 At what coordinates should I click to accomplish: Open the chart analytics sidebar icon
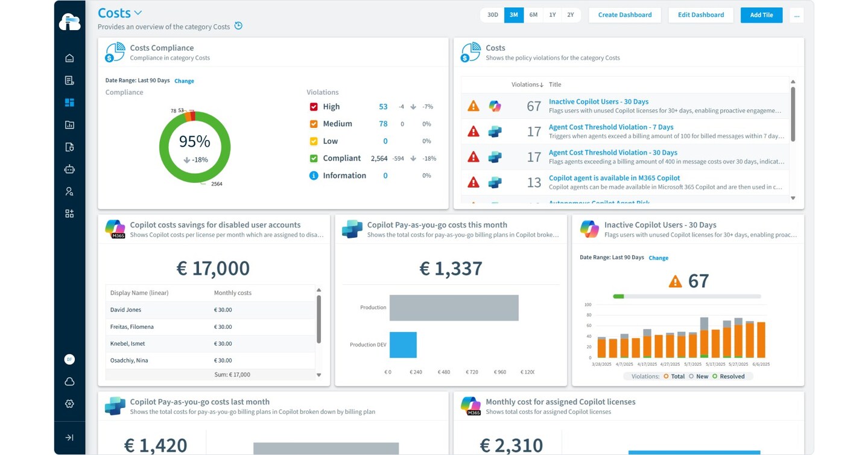[x=69, y=125]
